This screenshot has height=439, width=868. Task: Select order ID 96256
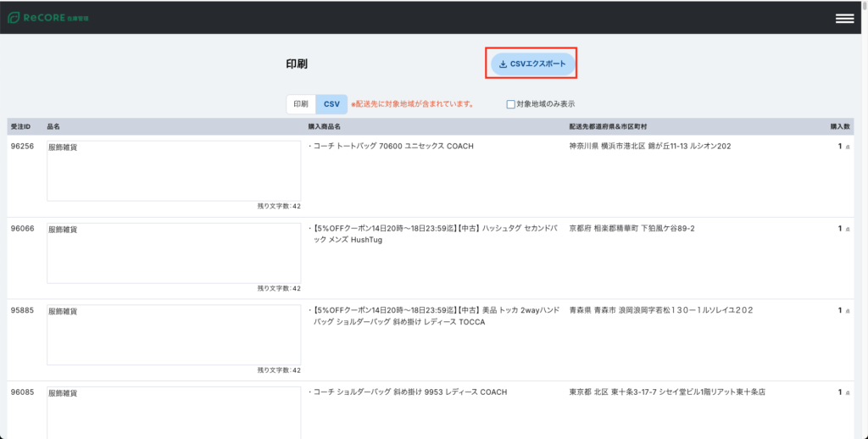[22, 146]
